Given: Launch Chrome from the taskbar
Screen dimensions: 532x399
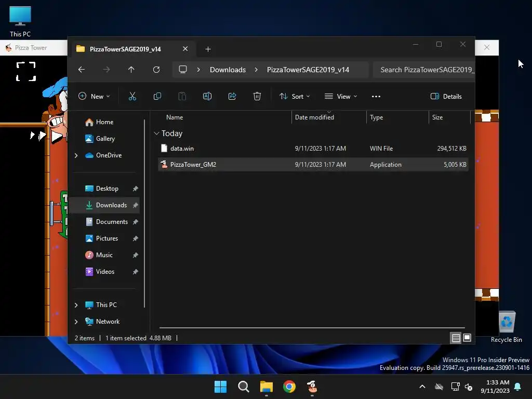Looking at the screenshot, I should (289, 387).
